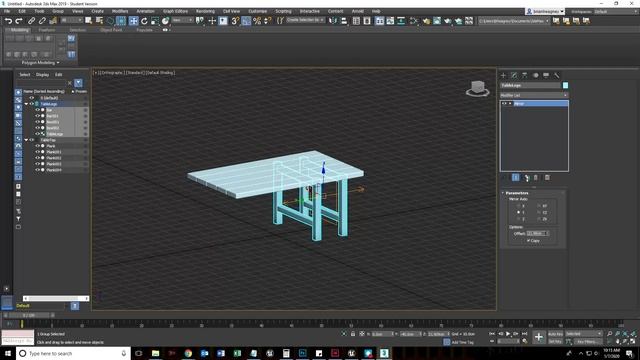Open File Explorer from the Windows taskbar
Image resolution: width=640 pixels, height=360 pixels.
pyautogui.click(x=156, y=353)
